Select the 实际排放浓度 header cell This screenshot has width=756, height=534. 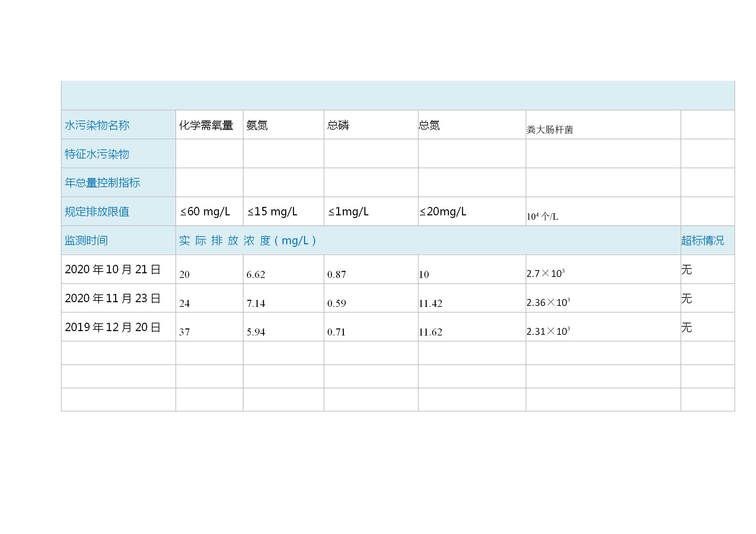click(x=248, y=241)
